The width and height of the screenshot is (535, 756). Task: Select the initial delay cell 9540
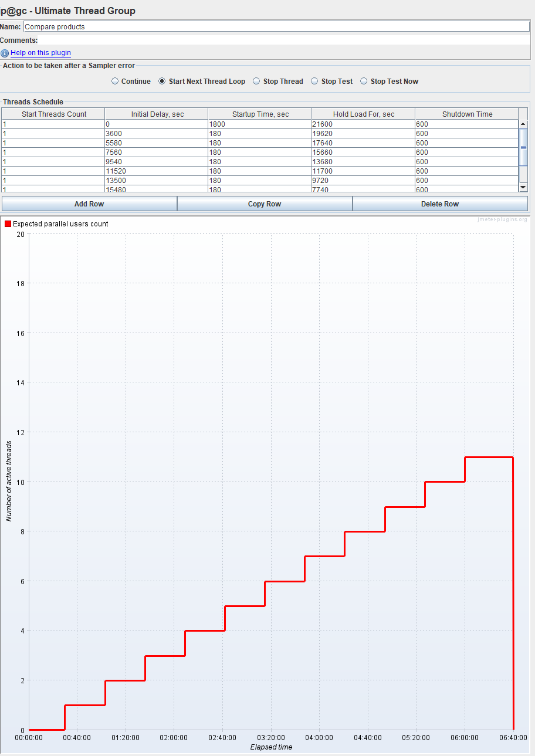point(157,162)
